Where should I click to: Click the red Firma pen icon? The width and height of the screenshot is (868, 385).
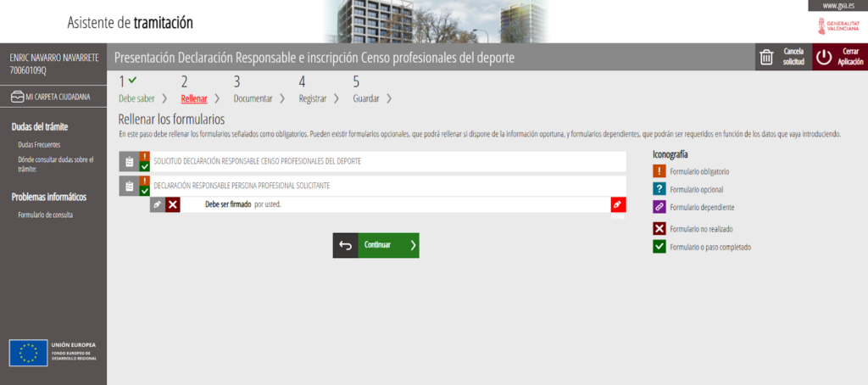pos(618,204)
